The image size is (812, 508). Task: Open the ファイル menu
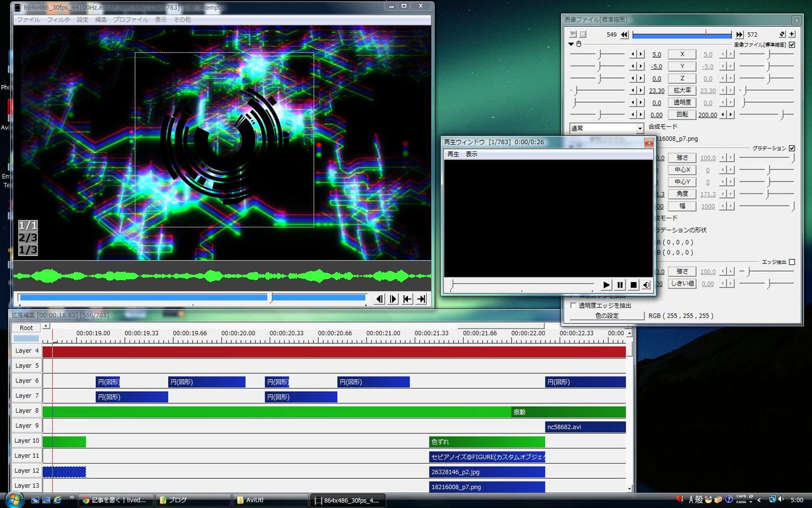click(29, 20)
